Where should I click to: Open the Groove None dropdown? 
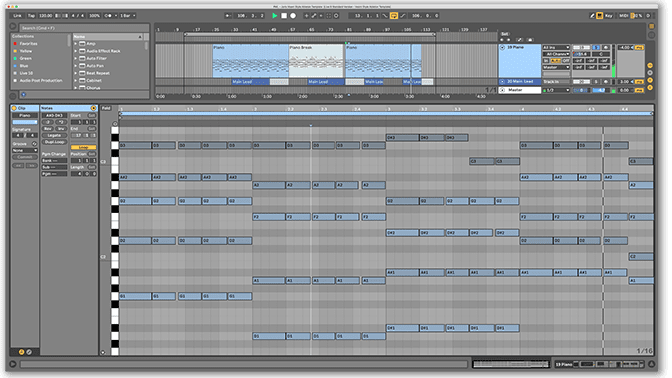24,150
